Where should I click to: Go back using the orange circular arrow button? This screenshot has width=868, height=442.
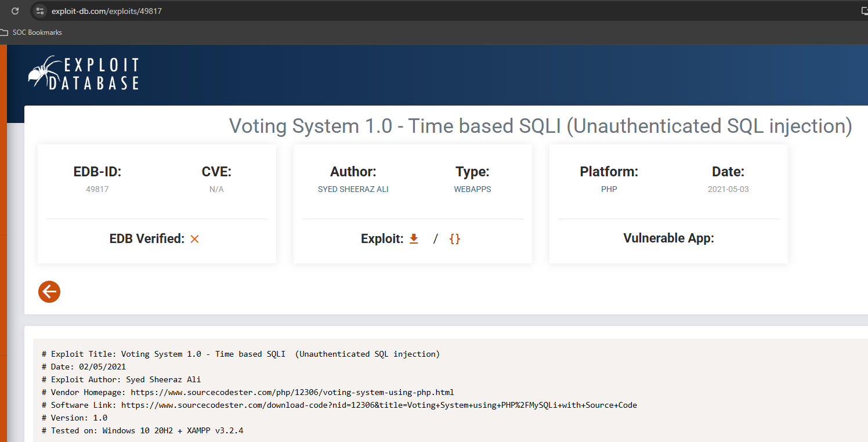[49, 292]
